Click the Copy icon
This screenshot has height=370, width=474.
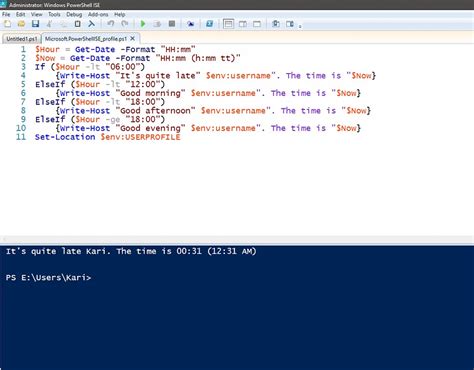(x=63, y=24)
